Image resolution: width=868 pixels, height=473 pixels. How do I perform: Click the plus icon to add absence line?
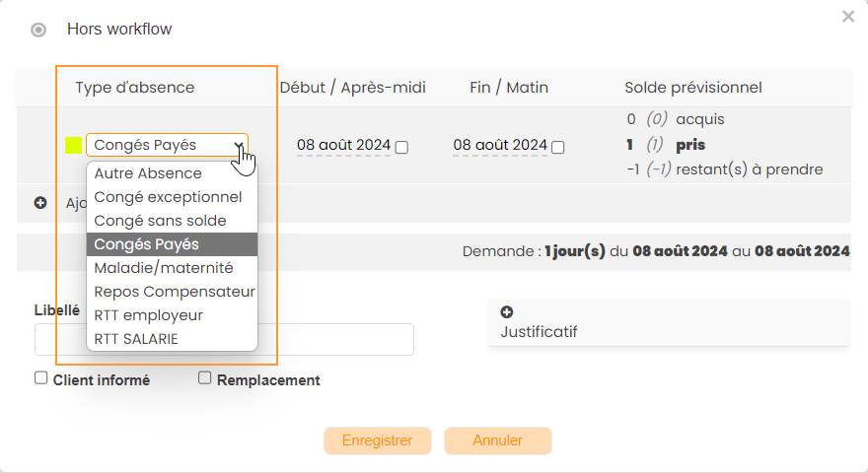[40, 203]
